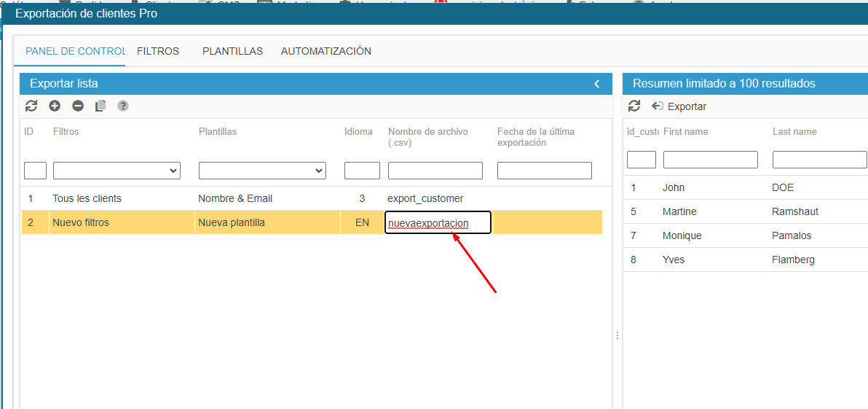The image size is (868, 409).
Task: Click the minus icon to remove export
Action: (78, 106)
